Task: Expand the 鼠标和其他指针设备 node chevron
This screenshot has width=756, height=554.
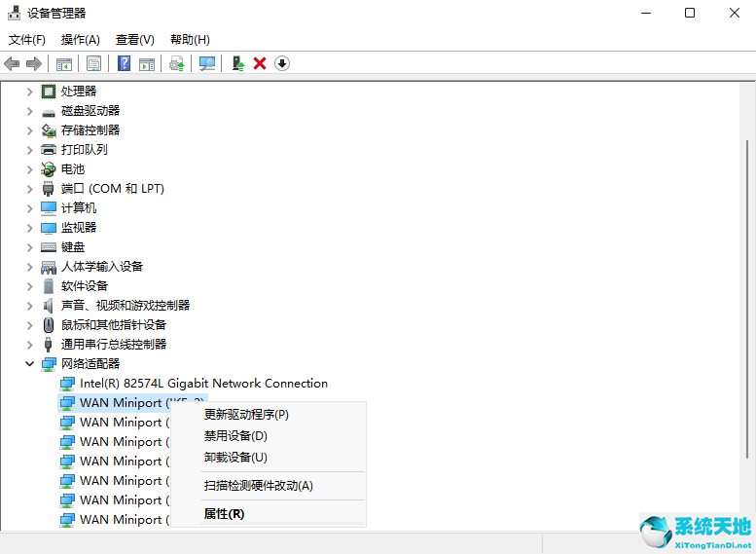Action: 30,325
